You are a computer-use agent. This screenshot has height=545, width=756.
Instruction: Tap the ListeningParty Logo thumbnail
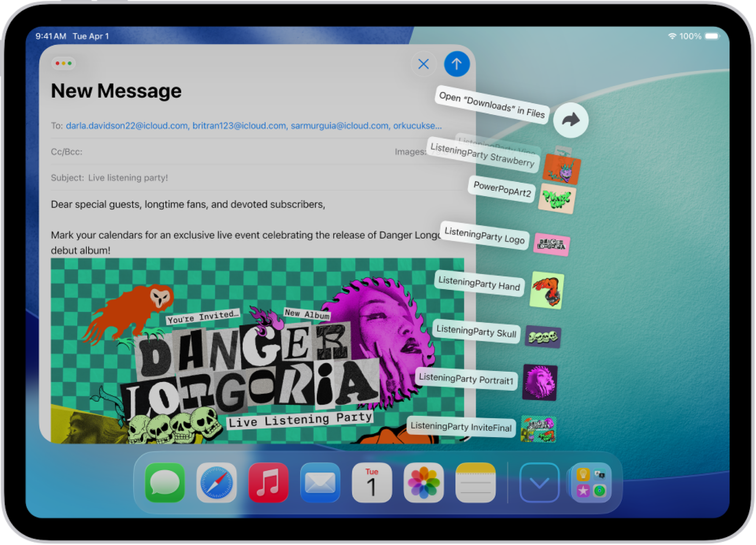coord(552,245)
